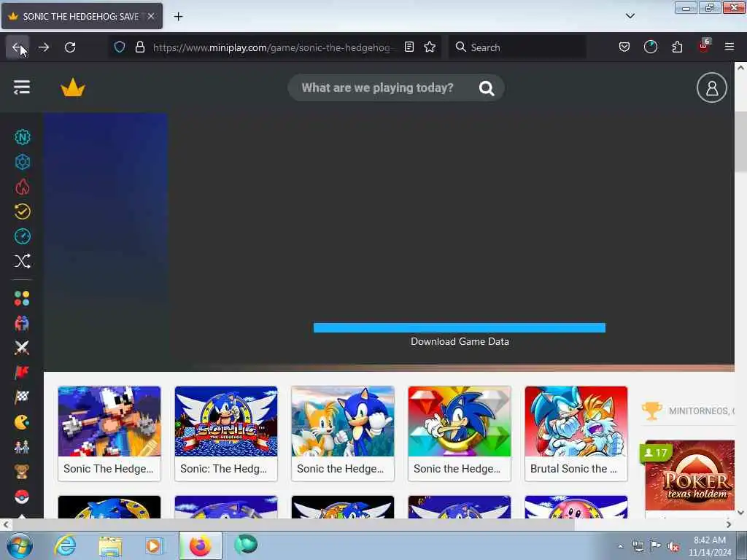Screen dimensions: 747x560
Task: Open the Firefox application menu
Action: (x=729, y=47)
